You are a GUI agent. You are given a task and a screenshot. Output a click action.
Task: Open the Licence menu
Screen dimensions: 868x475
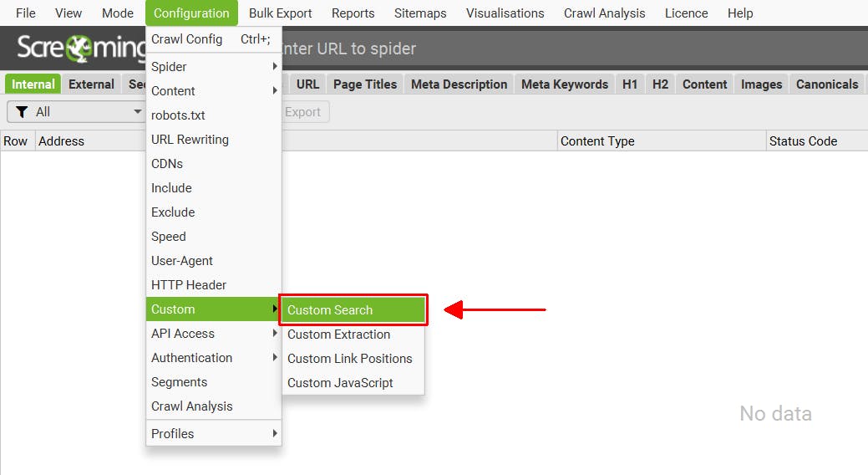click(x=687, y=13)
